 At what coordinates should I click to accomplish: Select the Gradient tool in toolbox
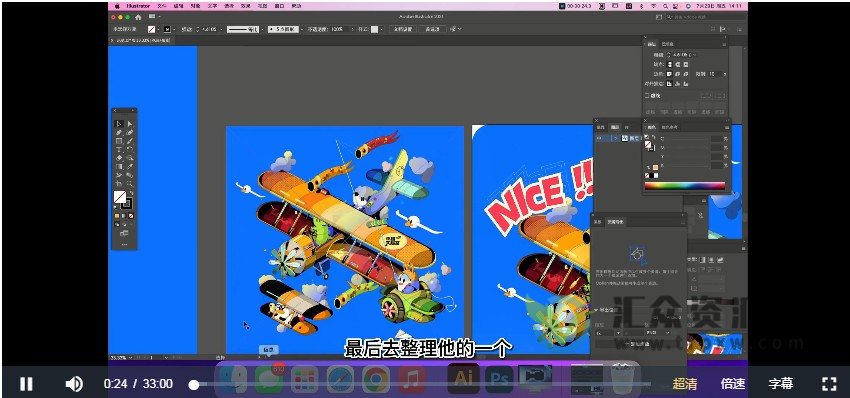point(119,166)
